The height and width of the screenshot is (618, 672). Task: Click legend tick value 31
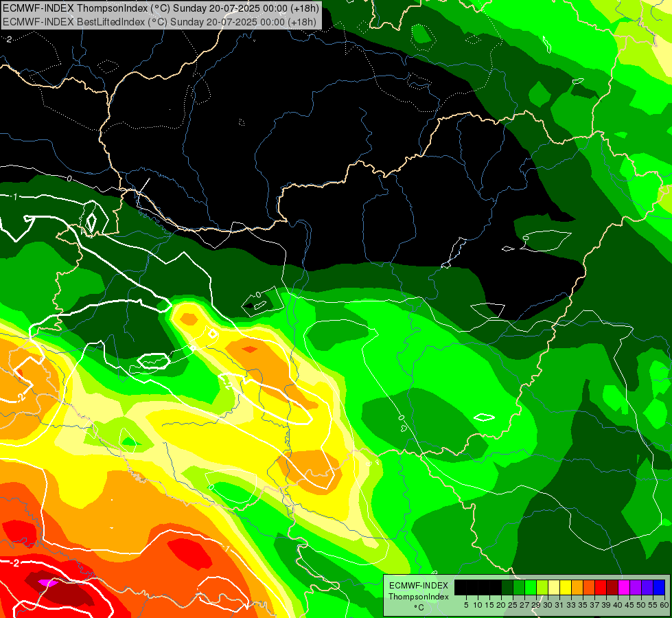coord(559,605)
